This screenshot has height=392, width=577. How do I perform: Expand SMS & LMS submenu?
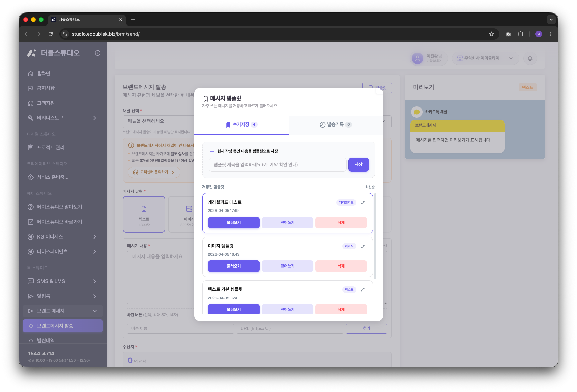tap(95, 281)
